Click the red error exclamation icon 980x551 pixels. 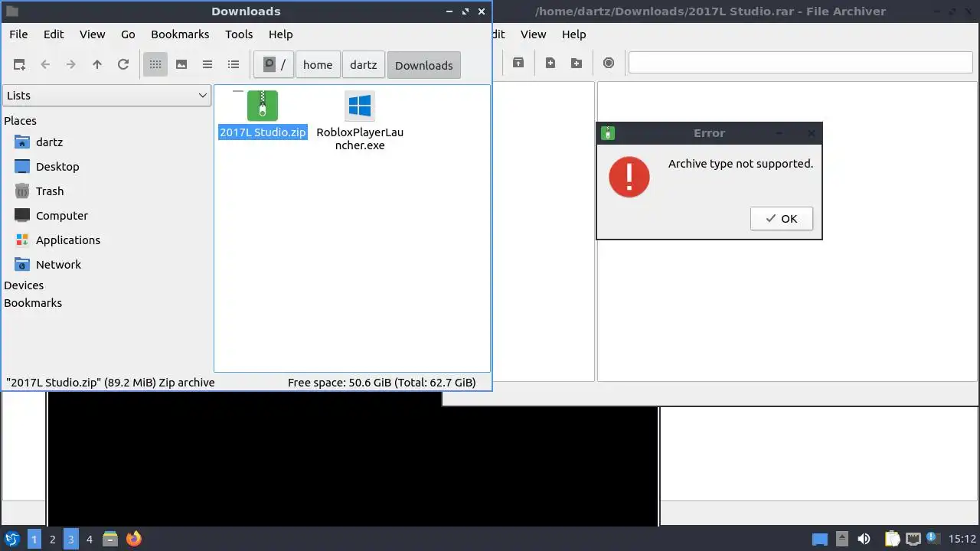point(629,177)
